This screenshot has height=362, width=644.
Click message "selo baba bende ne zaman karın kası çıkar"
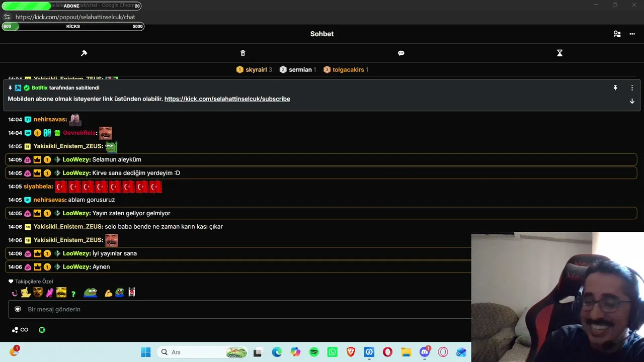[x=164, y=227]
